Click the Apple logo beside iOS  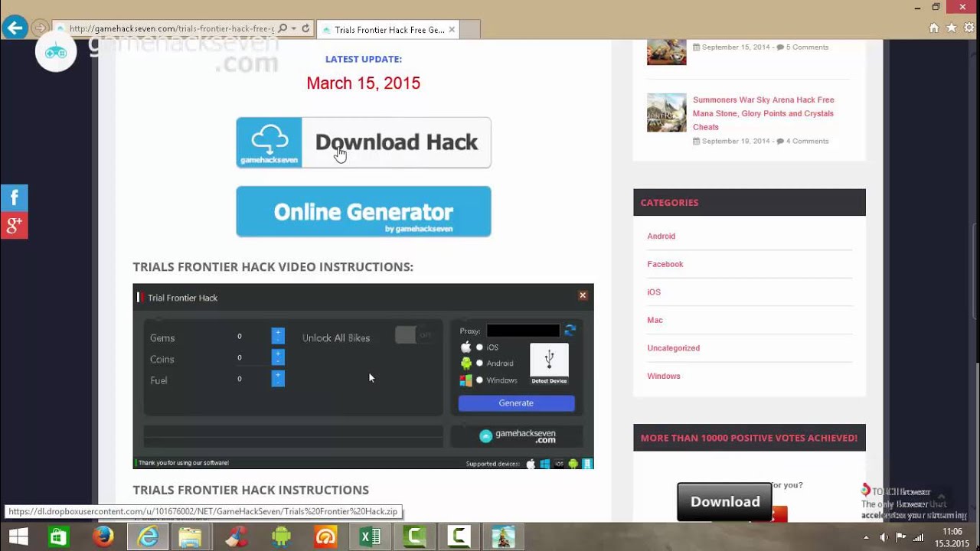click(x=465, y=347)
